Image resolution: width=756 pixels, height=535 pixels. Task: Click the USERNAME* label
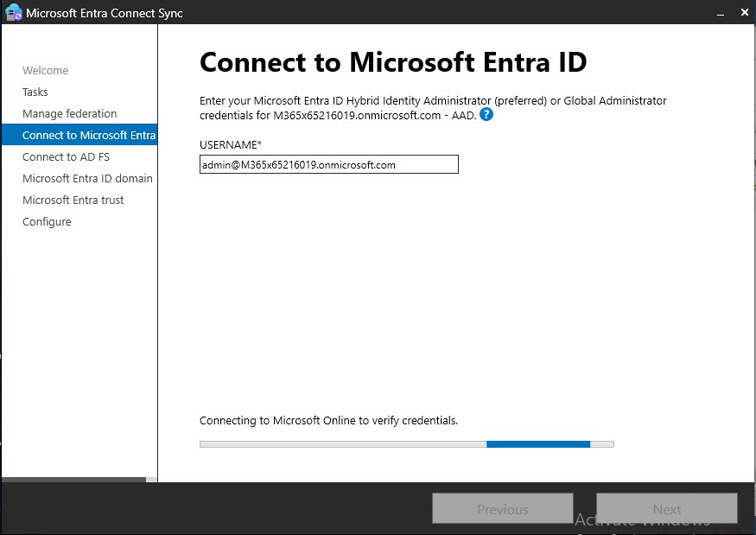coord(231,144)
